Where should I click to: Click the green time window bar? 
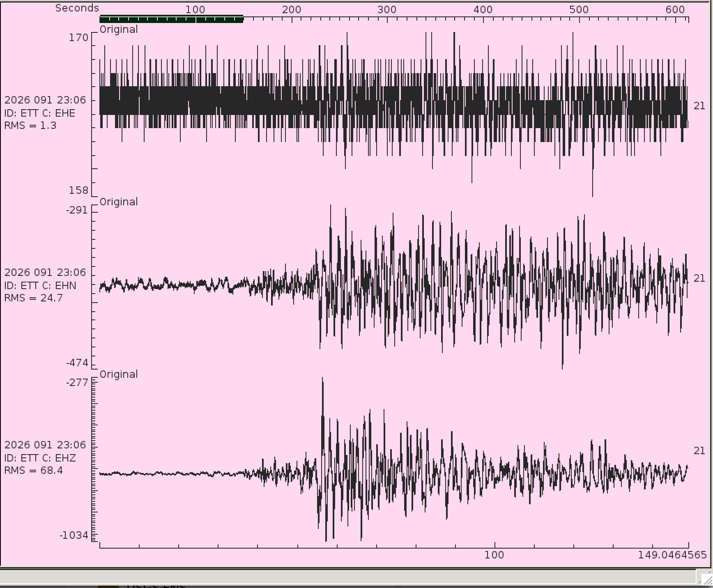tap(171, 19)
